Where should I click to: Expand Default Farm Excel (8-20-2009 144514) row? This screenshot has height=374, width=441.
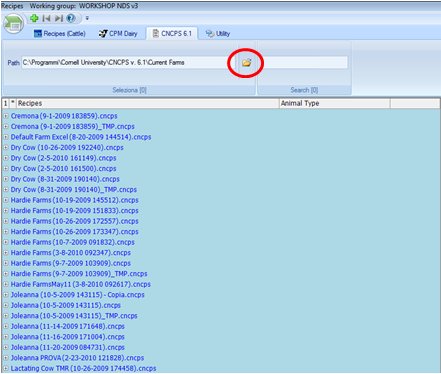[6, 137]
